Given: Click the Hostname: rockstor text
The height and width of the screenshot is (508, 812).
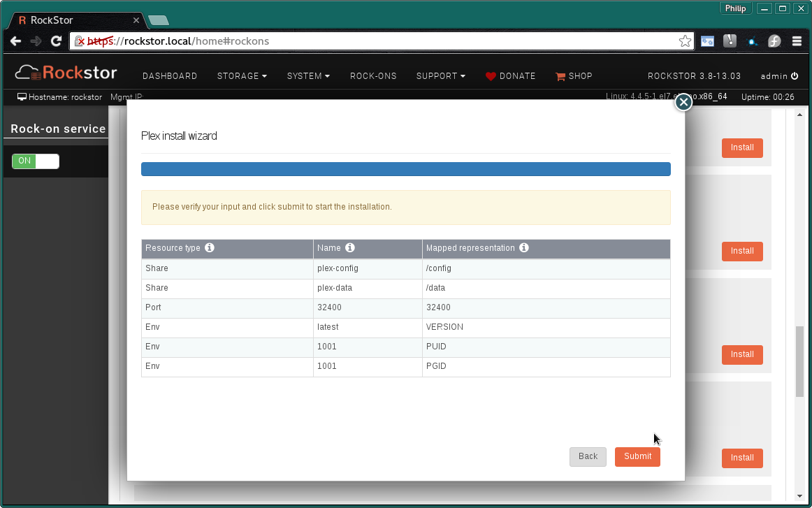Looking at the screenshot, I should point(65,97).
